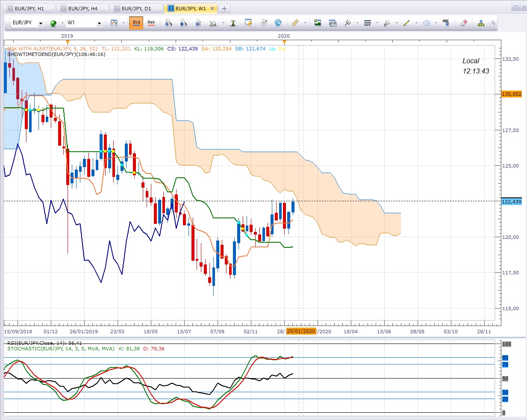Switch to the EUR/JPY, H4 tab

[83, 8]
